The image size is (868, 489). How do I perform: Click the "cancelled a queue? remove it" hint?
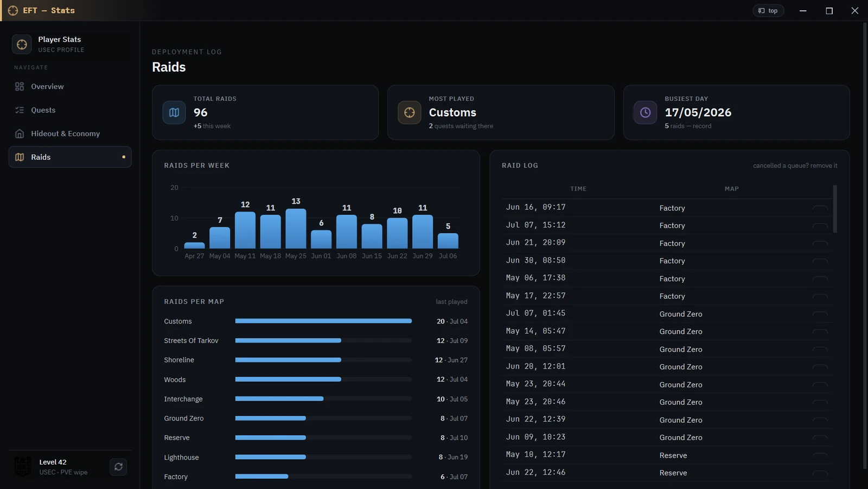click(795, 166)
